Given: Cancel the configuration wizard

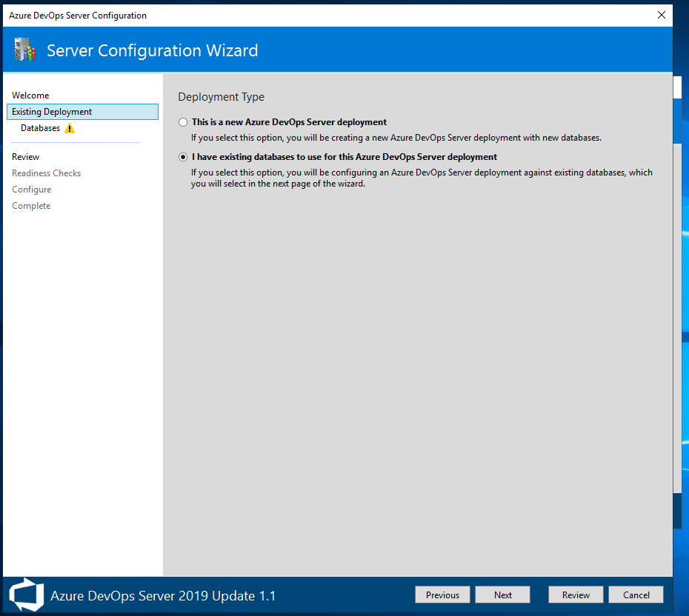Looking at the screenshot, I should tap(636, 595).
